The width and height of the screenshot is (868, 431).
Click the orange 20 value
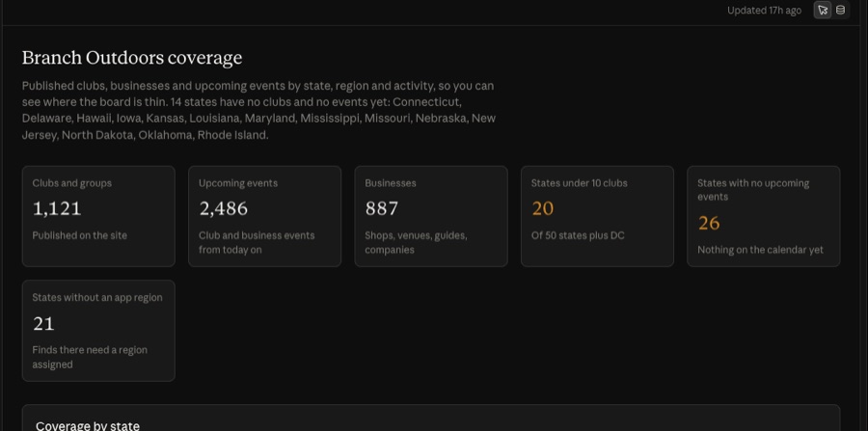point(542,208)
